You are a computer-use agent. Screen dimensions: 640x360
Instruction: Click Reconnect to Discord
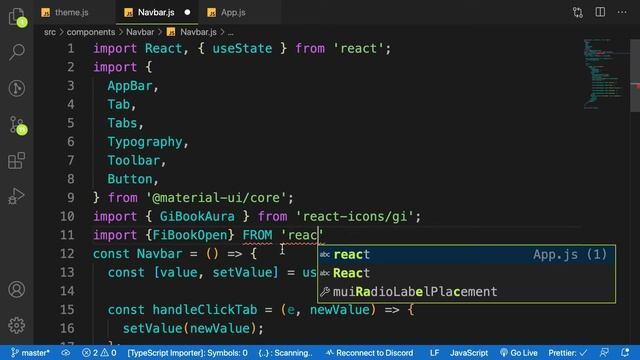(370, 353)
